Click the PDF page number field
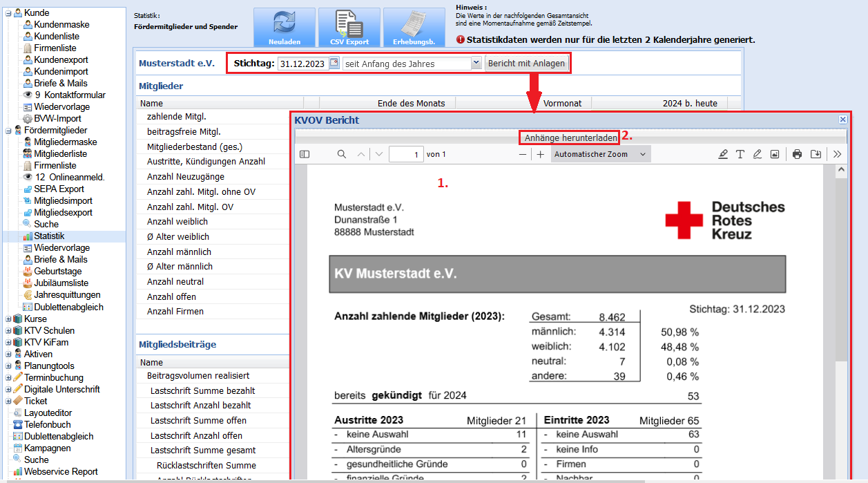Viewport: 868px width, 483px height. [406, 154]
